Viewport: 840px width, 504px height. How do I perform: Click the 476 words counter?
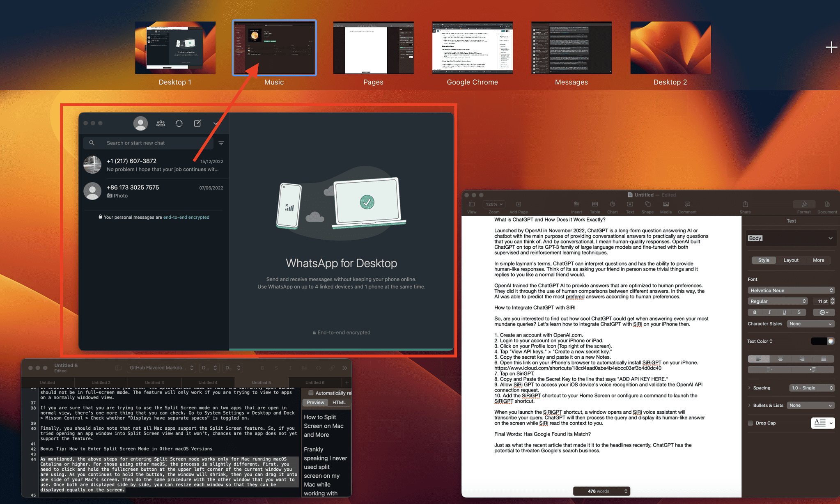601,490
